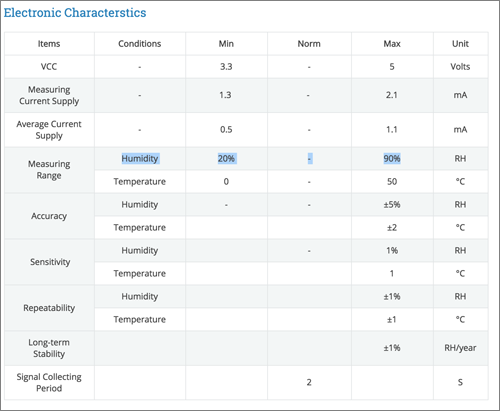Image resolution: width=500 pixels, height=411 pixels.
Task: Select the Conditions column header
Action: [140, 44]
